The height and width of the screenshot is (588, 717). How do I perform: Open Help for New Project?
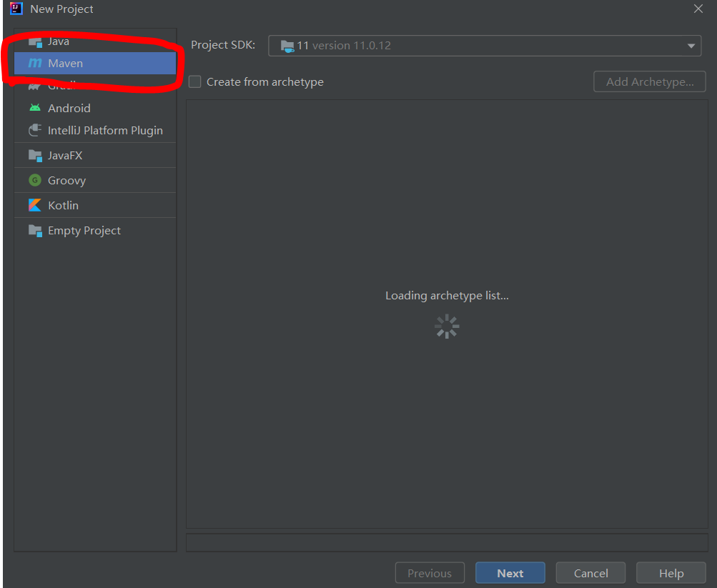(671, 573)
